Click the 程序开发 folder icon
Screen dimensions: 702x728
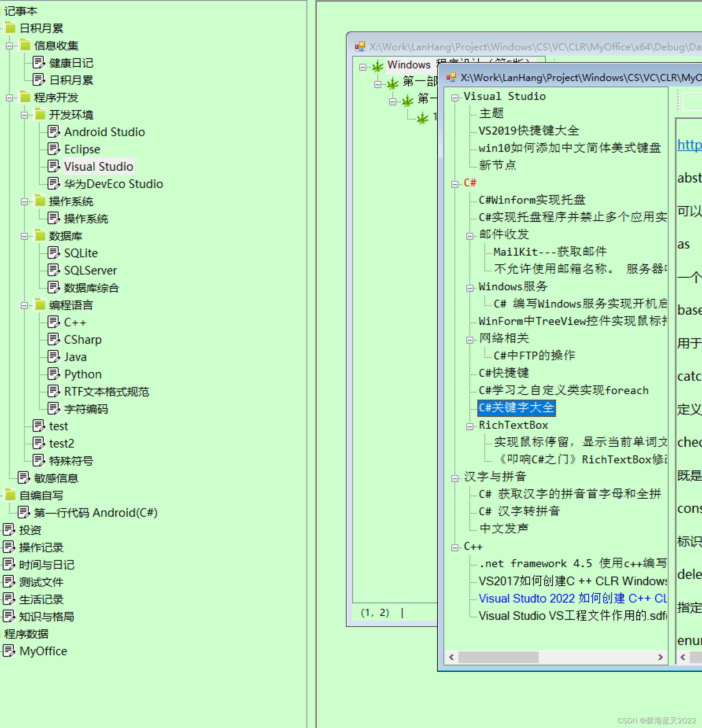pos(25,97)
